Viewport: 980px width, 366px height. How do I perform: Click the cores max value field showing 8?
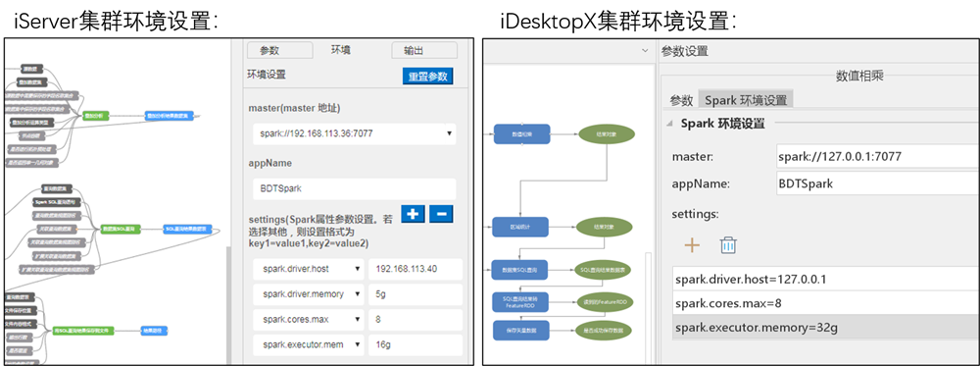tap(416, 320)
